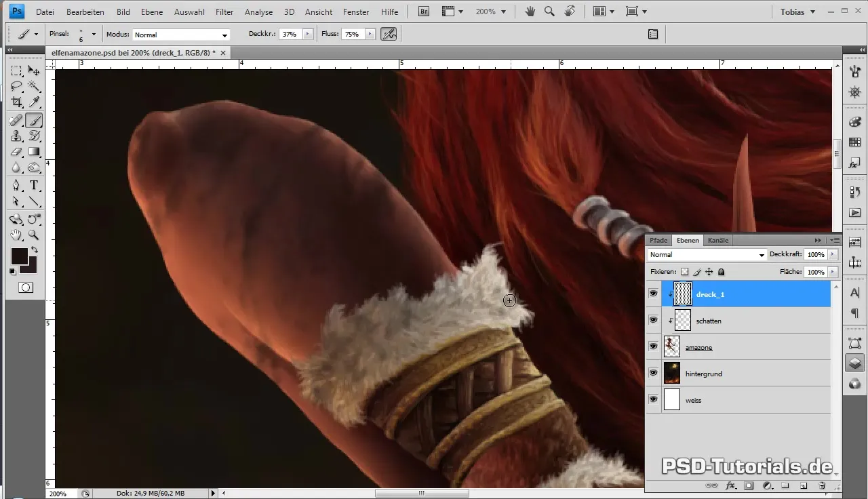Screen dimensions: 868x499
Task: Select the Lasso tool
Action: (x=16, y=86)
